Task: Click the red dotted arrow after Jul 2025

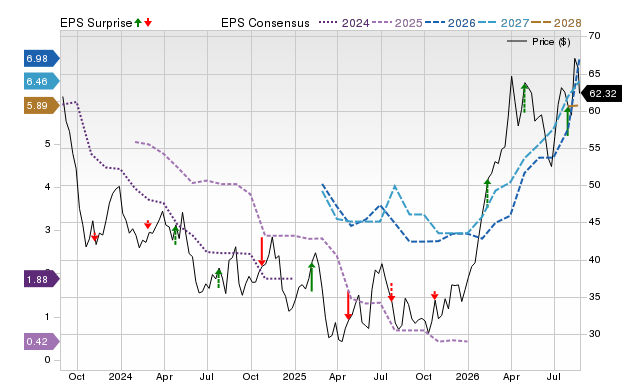Action: [x=391, y=292]
